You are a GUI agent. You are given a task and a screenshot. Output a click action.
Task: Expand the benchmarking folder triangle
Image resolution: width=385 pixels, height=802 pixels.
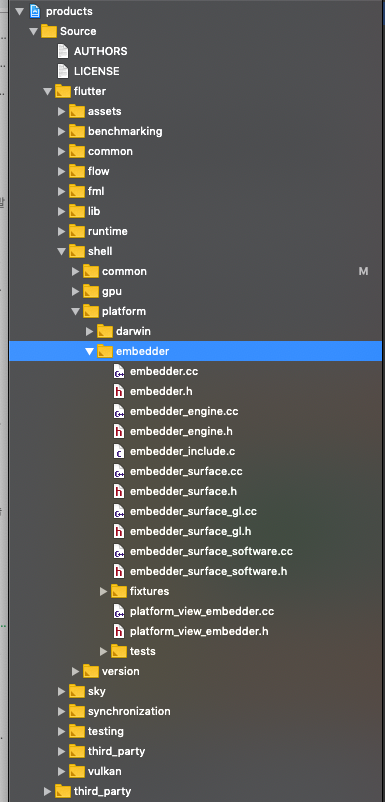[x=61, y=131]
